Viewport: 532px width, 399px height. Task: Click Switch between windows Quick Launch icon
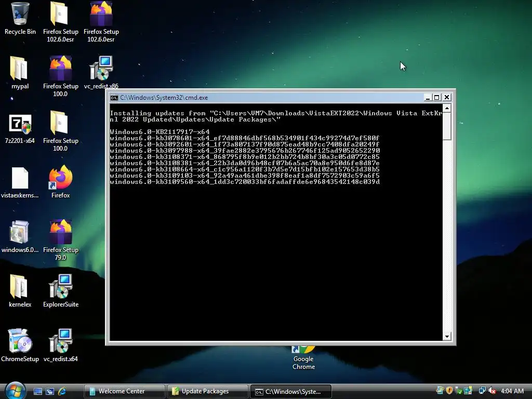[x=50, y=391]
